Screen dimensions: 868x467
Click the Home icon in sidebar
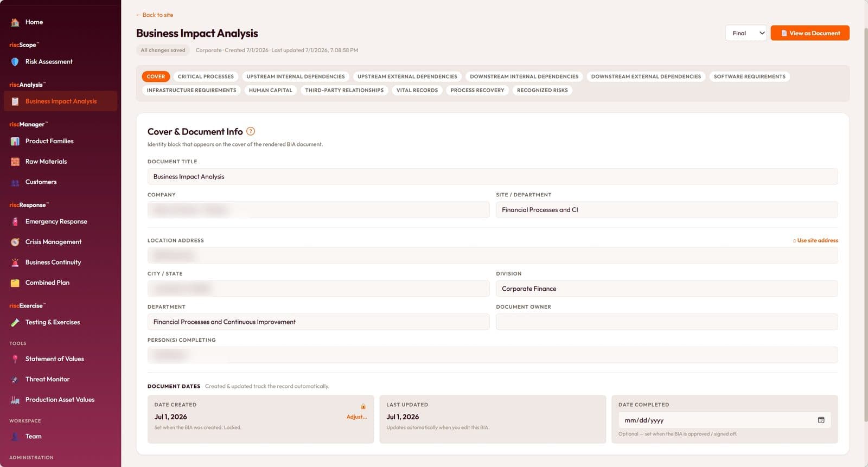pos(15,22)
